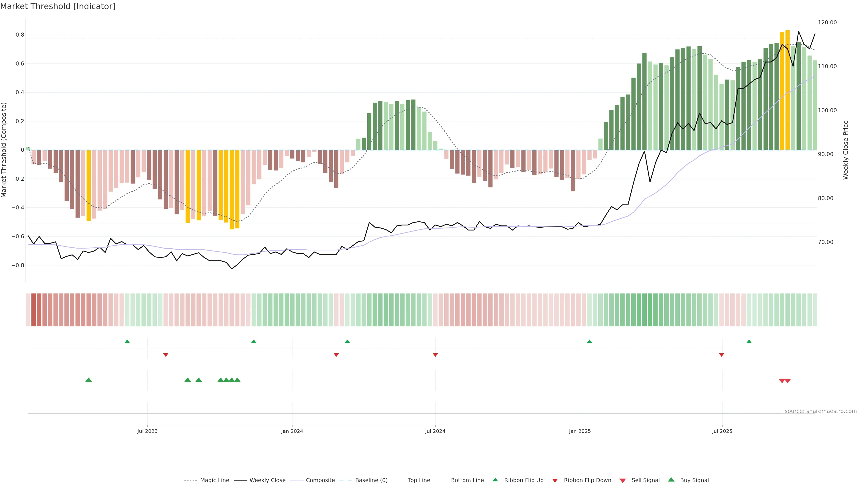The image size is (868, 488).
Task: Click the leftmost green Buy Signal triangle
Action: [x=89, y=380]
